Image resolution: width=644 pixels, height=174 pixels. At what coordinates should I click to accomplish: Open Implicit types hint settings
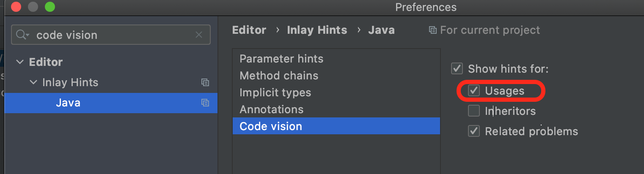click(x=275, y=92)
